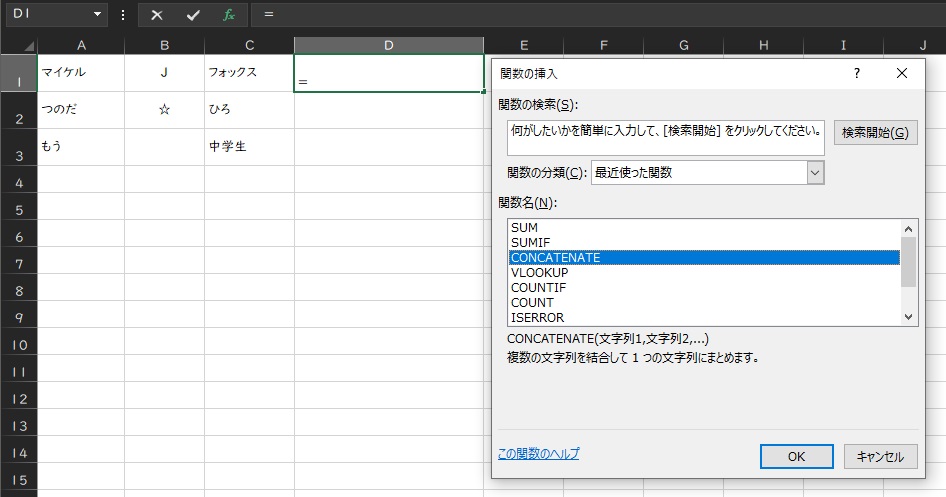Click cell containing つのだ
Image resolution: width=946 pixels, height=497 pixels.
pyautogui.click(x=81, y=110)
